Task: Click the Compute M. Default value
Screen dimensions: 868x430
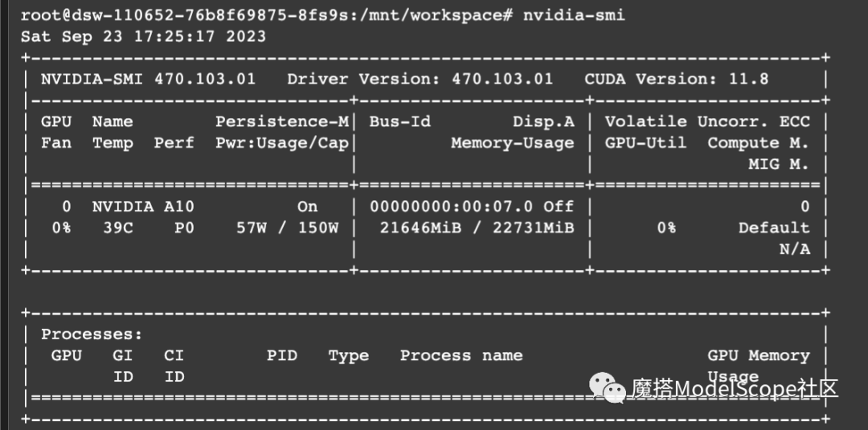Action: pos(774,228)
